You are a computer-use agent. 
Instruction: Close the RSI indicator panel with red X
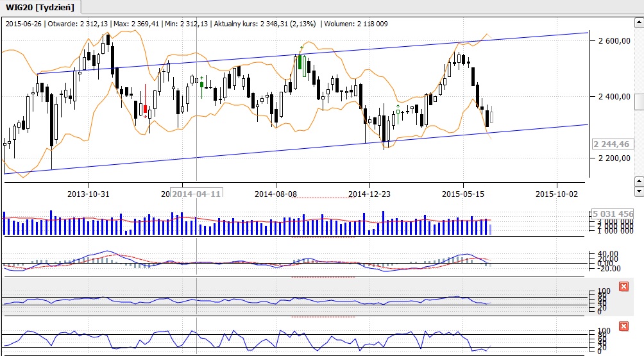pos(623,287)
